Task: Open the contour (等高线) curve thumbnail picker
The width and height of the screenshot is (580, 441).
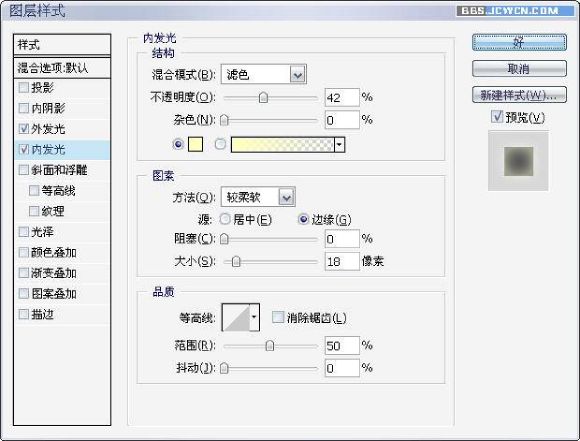Action: 236,317
